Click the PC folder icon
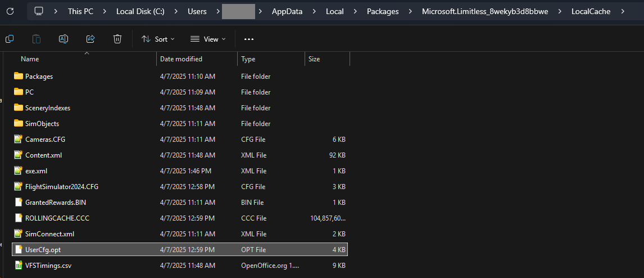Screen dimensions: 644x278 [x=18, y=92]
